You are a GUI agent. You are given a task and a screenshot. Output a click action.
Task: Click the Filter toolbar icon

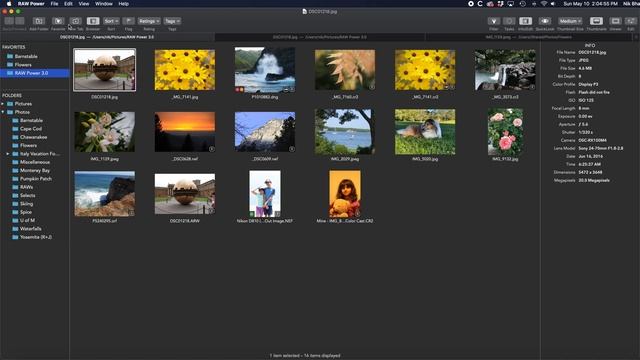point(494,21)
